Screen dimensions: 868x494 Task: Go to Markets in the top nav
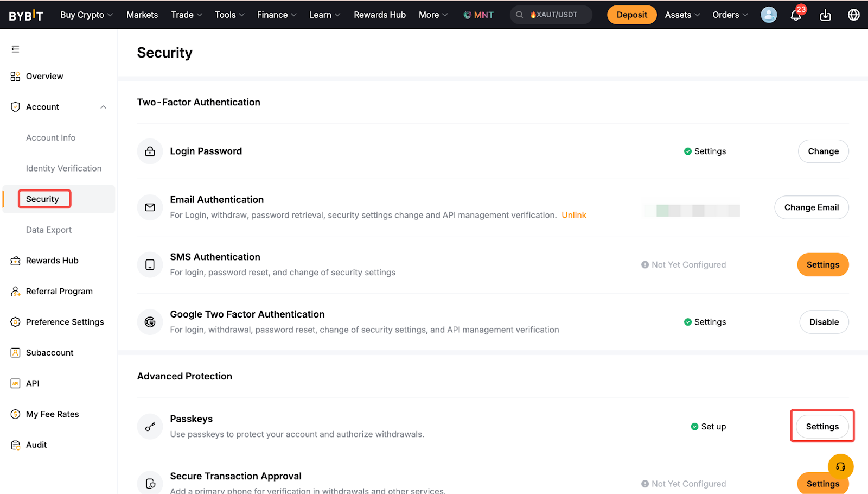(x=142, y=15)
